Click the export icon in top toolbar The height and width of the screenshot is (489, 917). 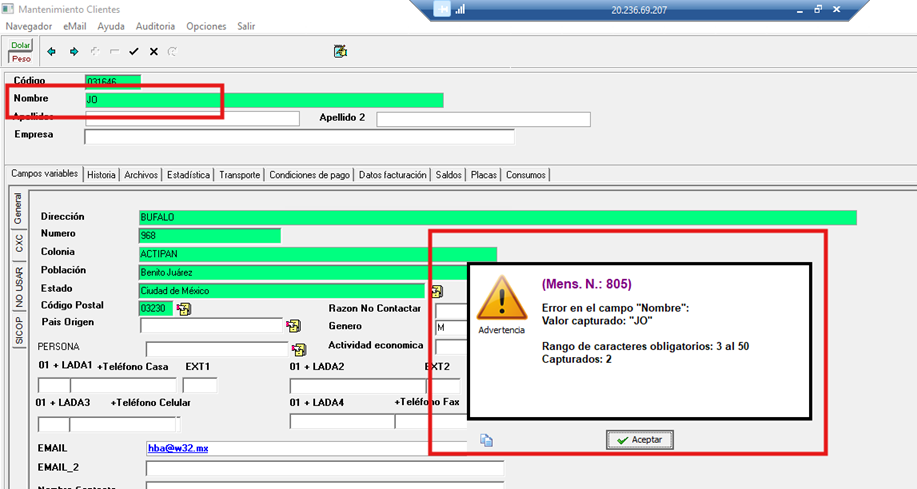[340, 51]
